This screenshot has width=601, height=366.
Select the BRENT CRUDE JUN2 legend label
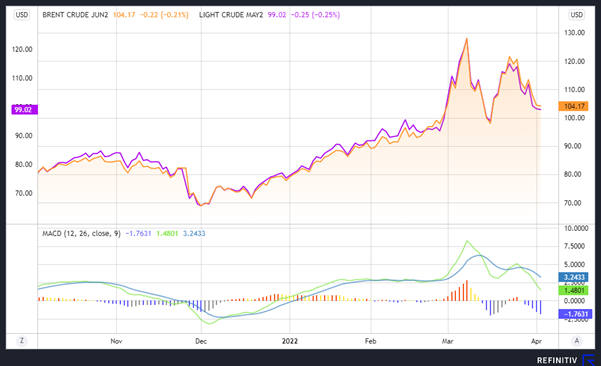pyautogui.click(x=75, y=15)
